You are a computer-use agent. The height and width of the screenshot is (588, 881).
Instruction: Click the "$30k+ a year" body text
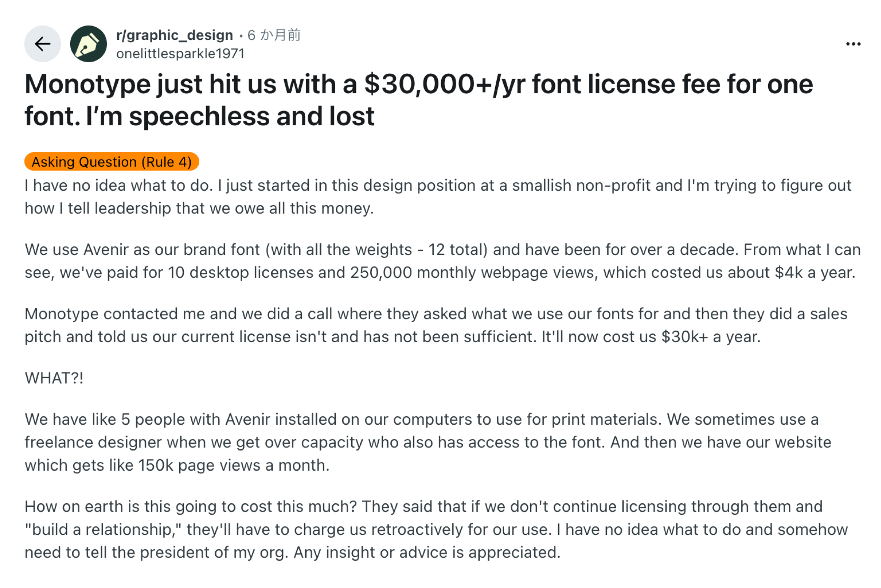pyautogui.click(x=710, y=337)
